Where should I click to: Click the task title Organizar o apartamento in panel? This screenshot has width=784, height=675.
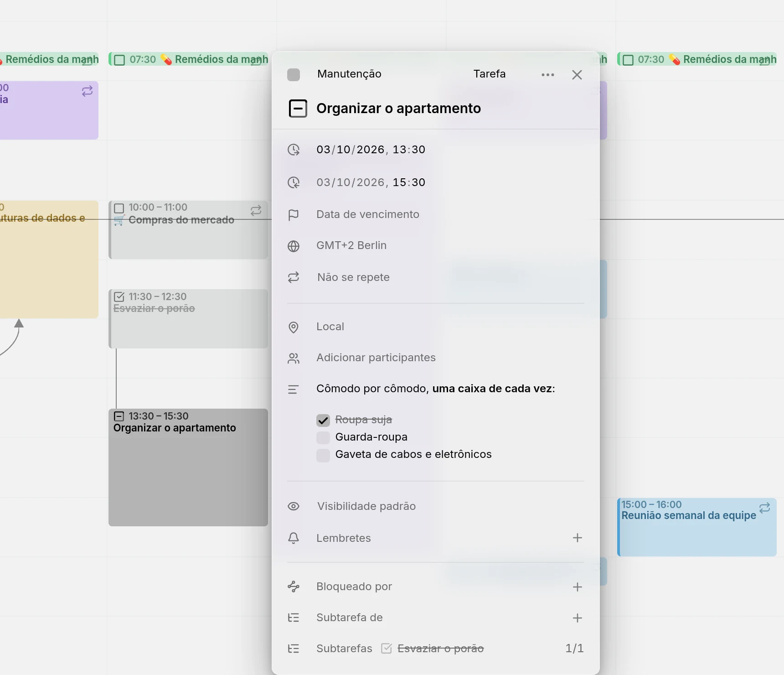pyautogui.click(x=398, y=109)
